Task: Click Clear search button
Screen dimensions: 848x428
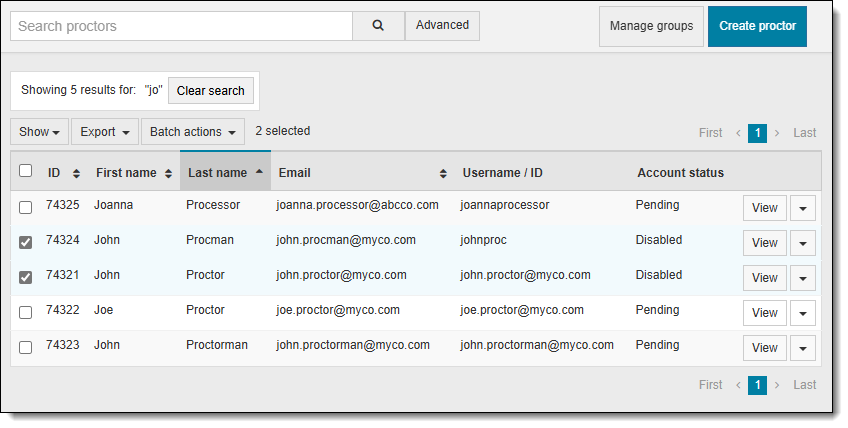Action: pos(210,91)
